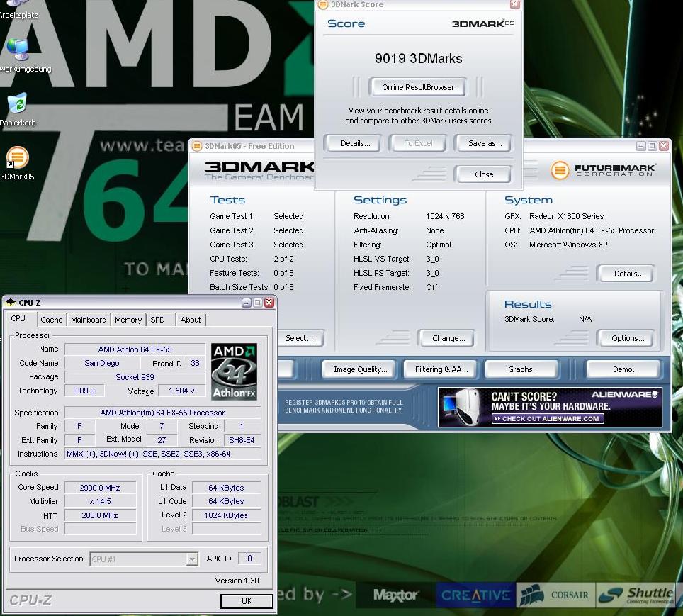The image size is (683, 616).
Task: Click OK in the CPU-Z window
Action: pyautogui.click(x=247, y=600)
